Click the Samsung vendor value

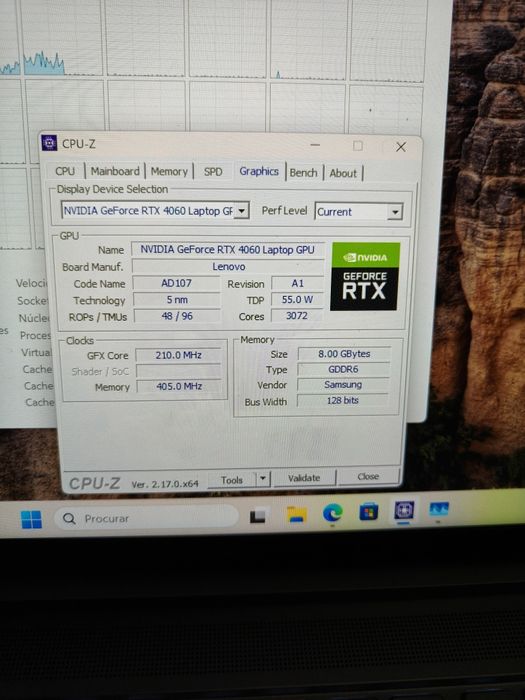tap(343, 384)
